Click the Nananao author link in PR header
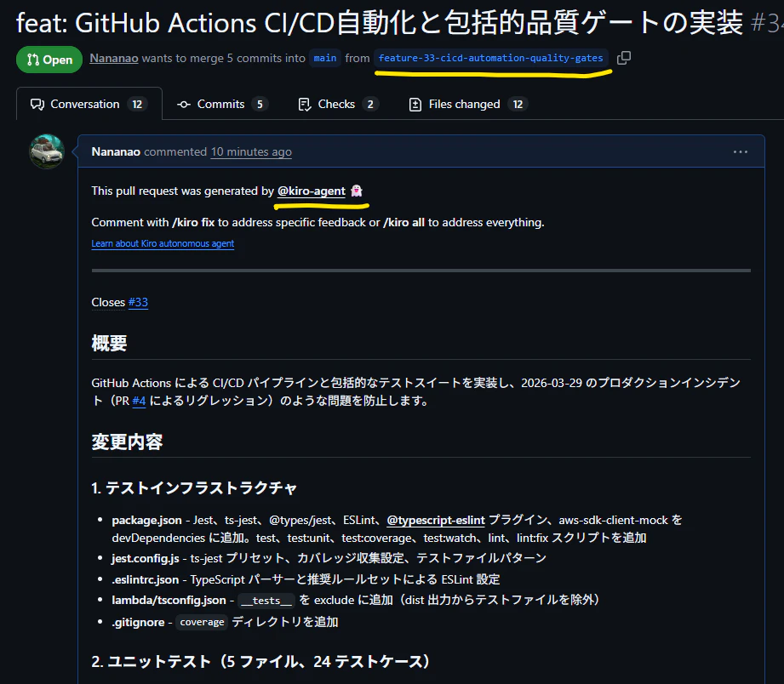This screenshot has width=784, height=684. [114, 58]
